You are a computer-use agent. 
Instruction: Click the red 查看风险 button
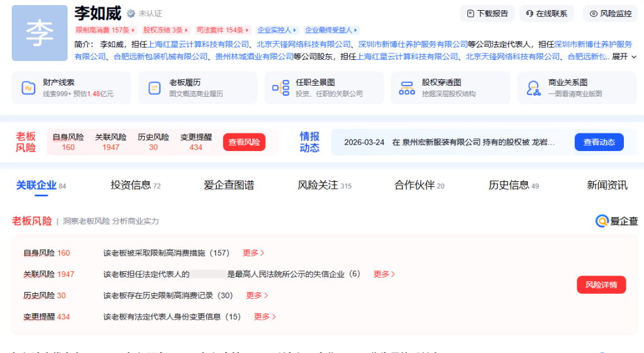tap(244, 142)
